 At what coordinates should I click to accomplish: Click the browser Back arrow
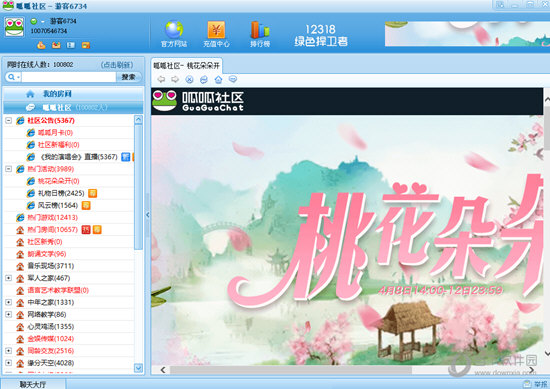161,79
